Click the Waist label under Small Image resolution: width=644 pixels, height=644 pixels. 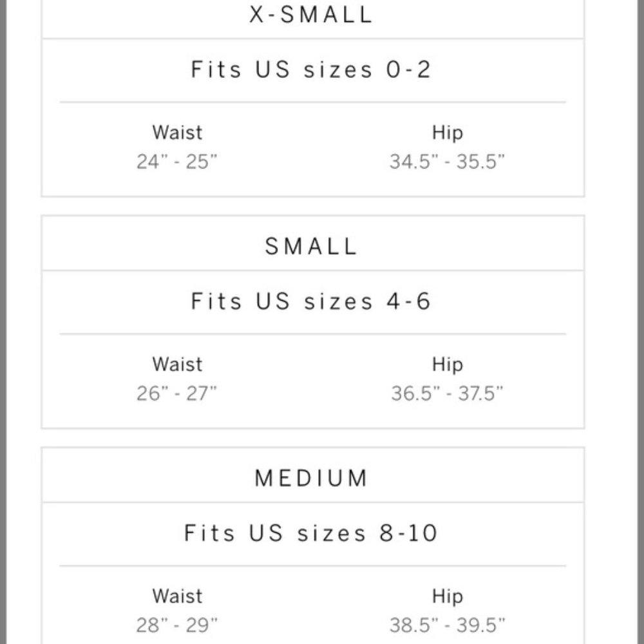(x=177, y=365)
